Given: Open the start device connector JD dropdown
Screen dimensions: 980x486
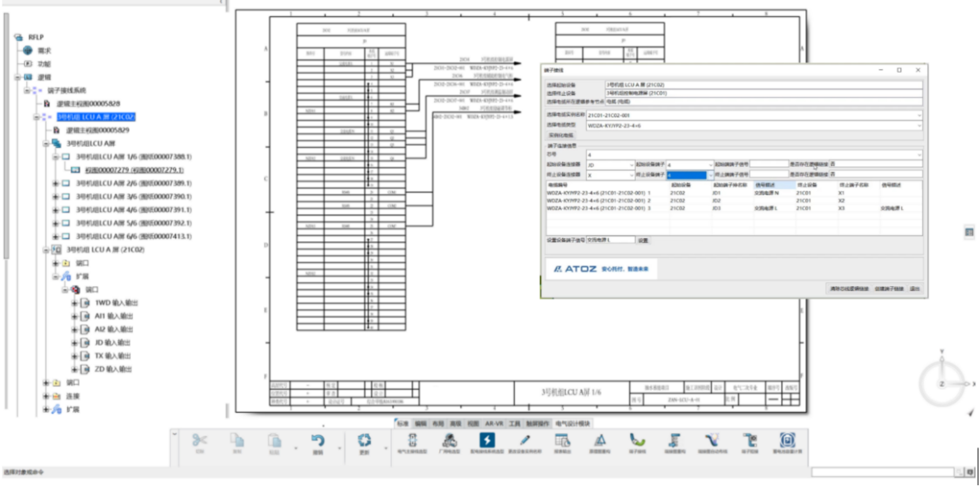Looking at the screenshot, I should coord(631,165).
